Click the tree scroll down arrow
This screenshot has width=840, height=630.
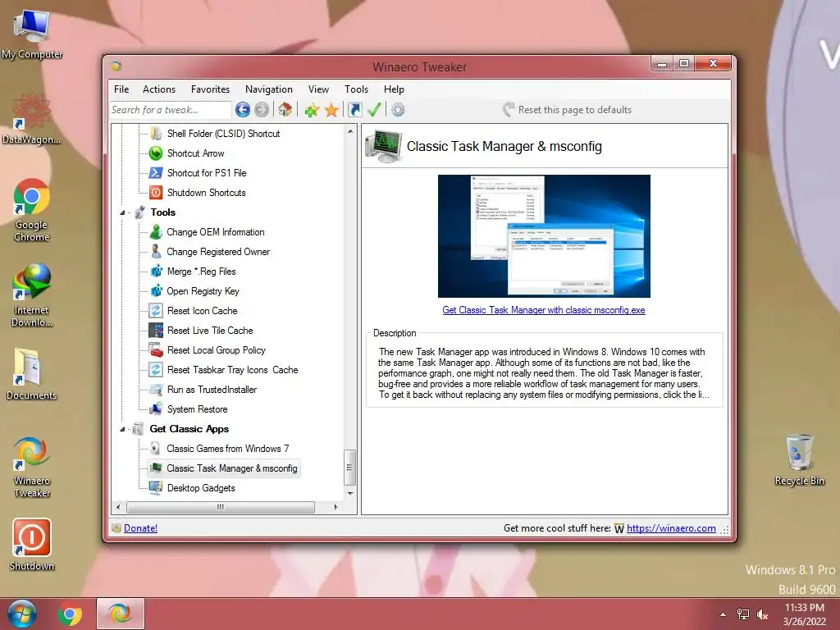click(x=350, y=493)
